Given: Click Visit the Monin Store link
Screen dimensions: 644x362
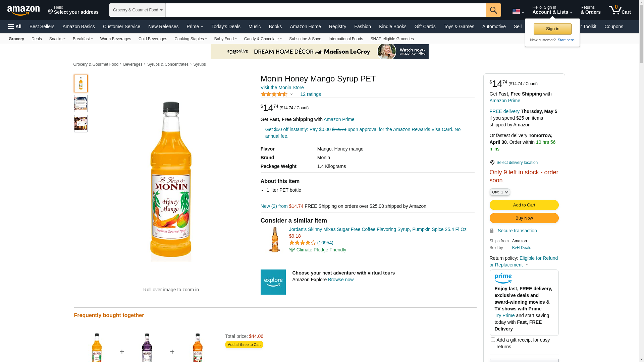Looking at the screenshot, I should (282, 87).
